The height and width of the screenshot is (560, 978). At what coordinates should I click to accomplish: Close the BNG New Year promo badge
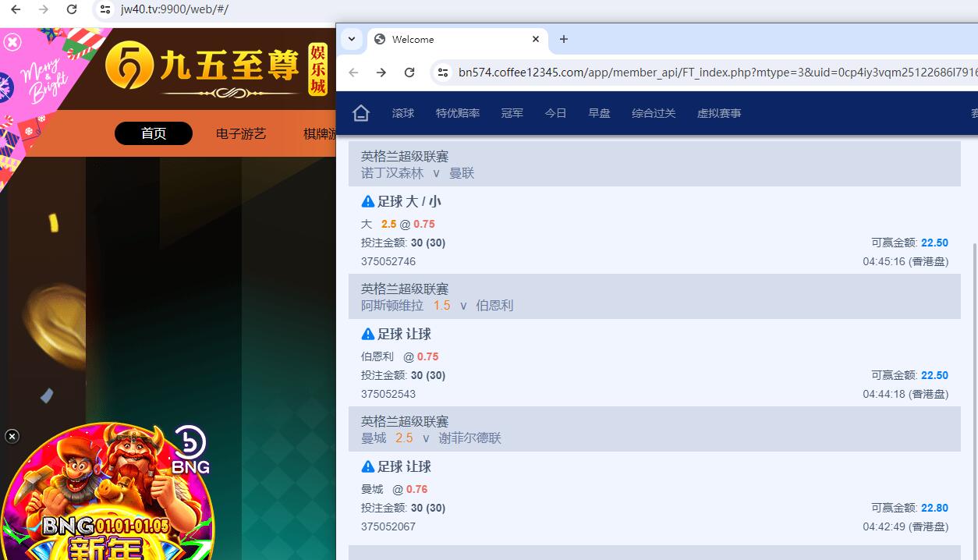(12, 436)
